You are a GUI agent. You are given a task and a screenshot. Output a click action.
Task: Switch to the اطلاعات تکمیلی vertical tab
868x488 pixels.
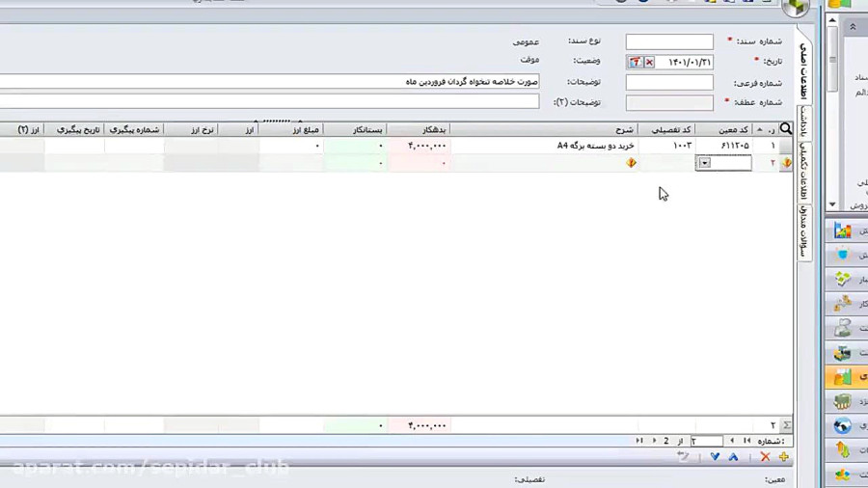[x=803, y=171]
